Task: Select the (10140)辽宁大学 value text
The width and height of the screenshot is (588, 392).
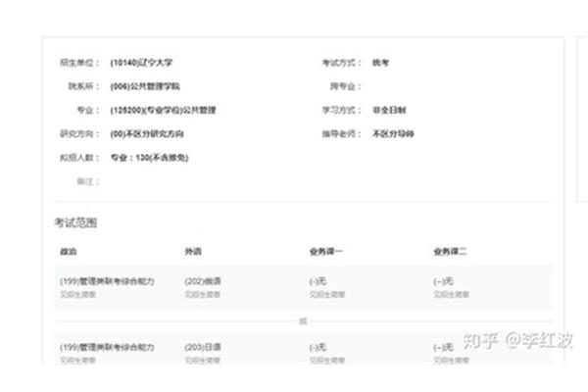Action: point(141,63)
